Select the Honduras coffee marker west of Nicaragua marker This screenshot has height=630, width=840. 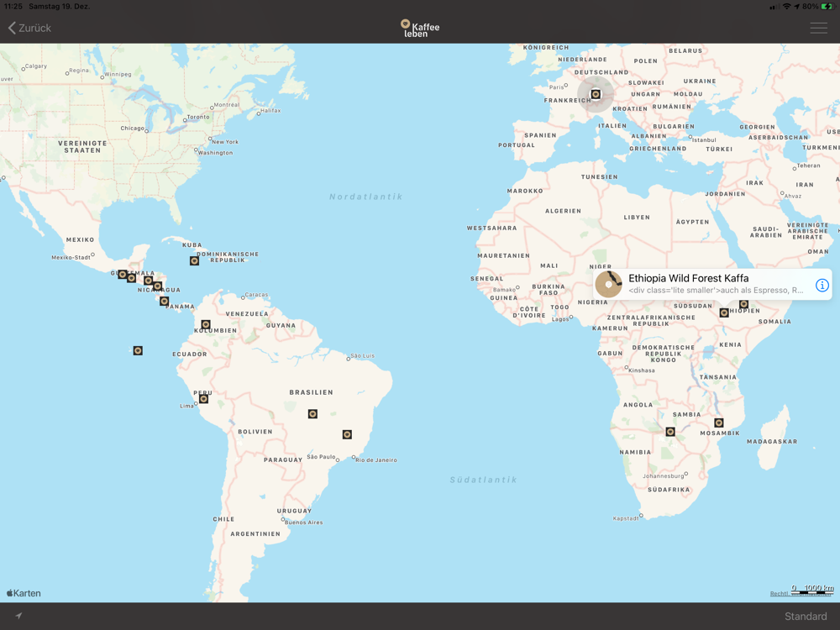[x=149, y=281]
